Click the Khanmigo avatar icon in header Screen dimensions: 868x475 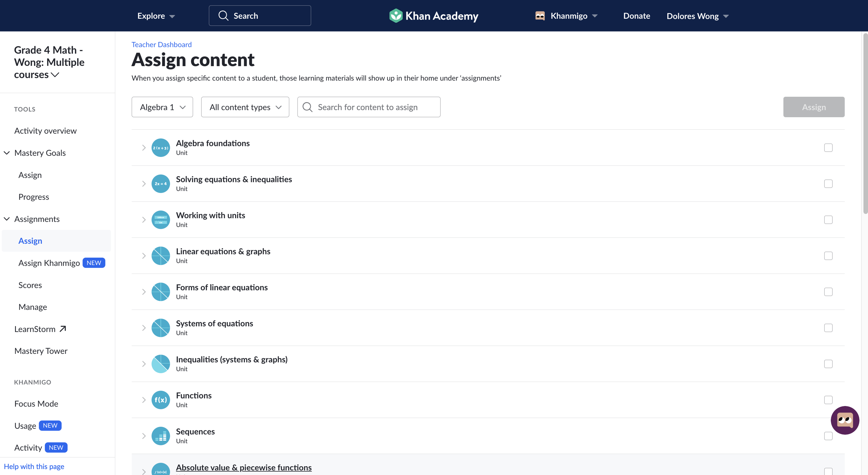click(x=540, y=16)
